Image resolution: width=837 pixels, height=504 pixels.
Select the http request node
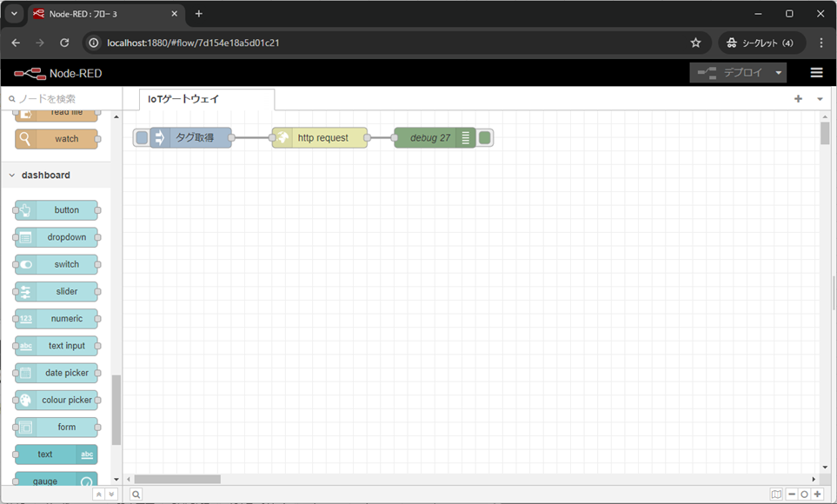320,138
